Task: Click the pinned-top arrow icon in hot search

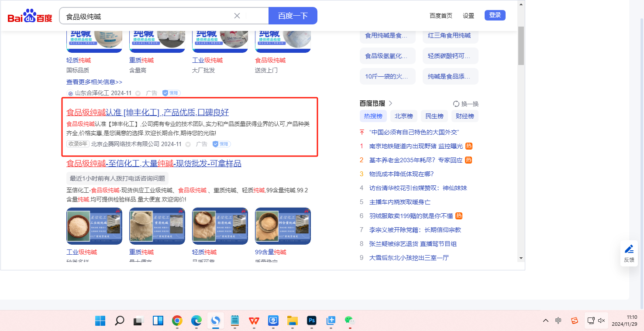Action: tap(362, 132)
